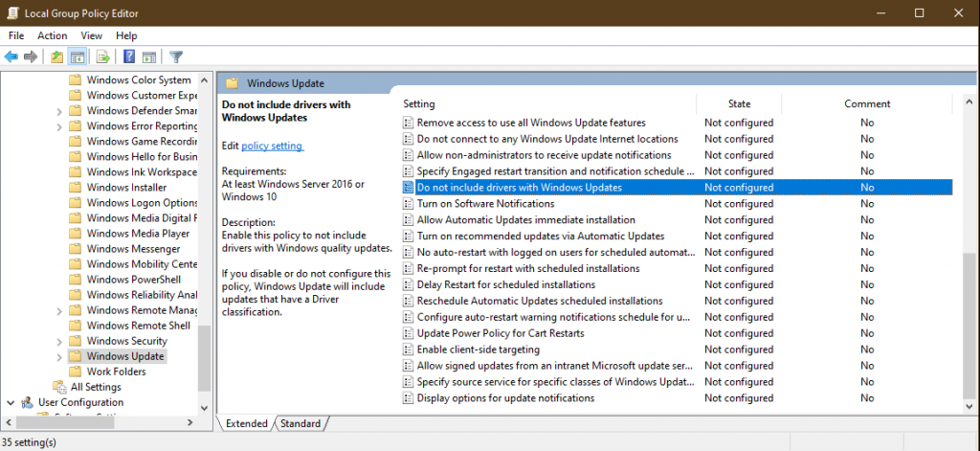
Task: Select 'Allow Automatic Updates immediate installation' setting
Action: coord(526,220)
